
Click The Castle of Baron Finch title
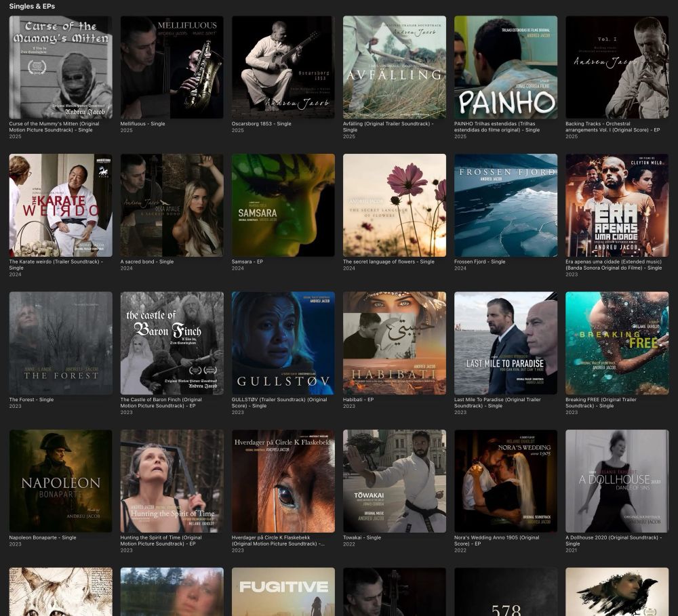coord(161,403)
